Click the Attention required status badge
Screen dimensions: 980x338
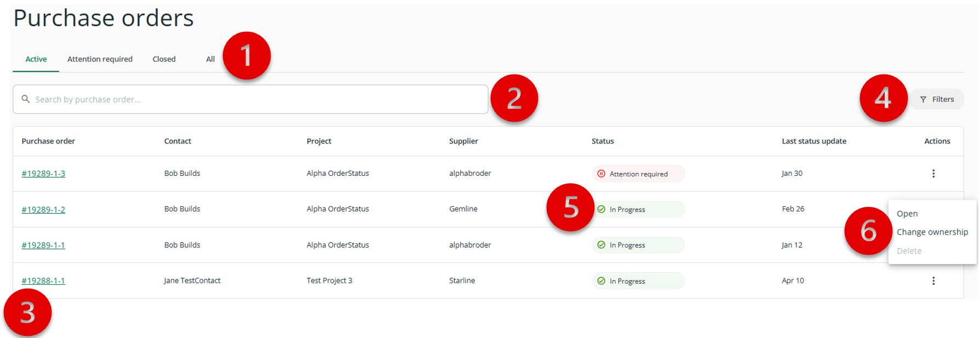click(638, 174)
